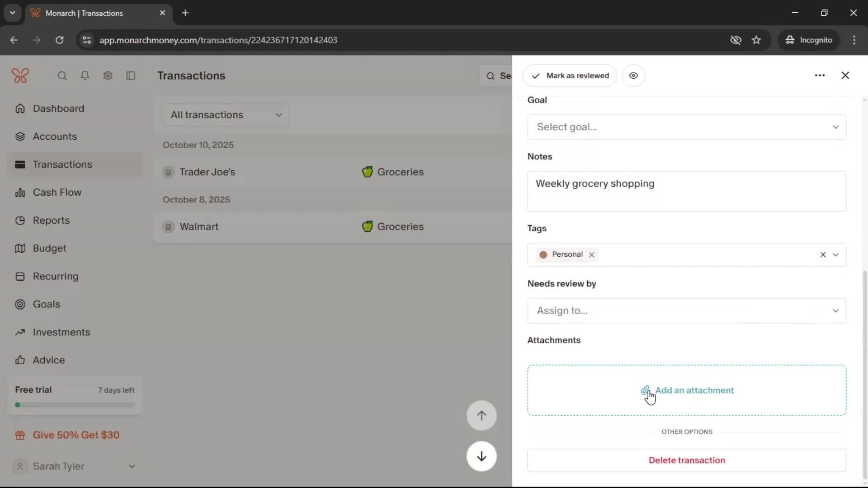Open All transactions filter dropdown
This screenshot has height=488, width=868.
coord(226,115)
